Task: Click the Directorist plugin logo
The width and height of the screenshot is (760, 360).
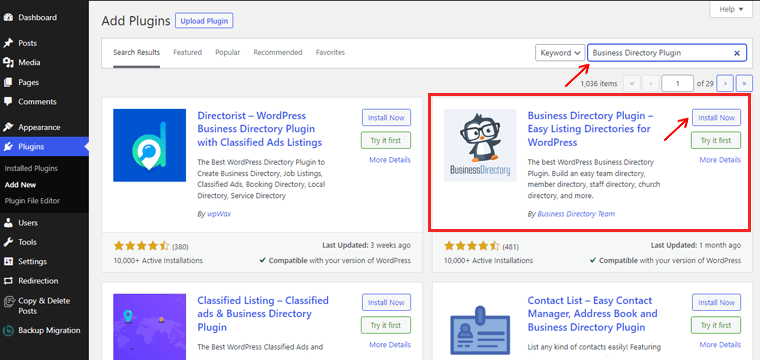Action: click(x=149, y=145)
